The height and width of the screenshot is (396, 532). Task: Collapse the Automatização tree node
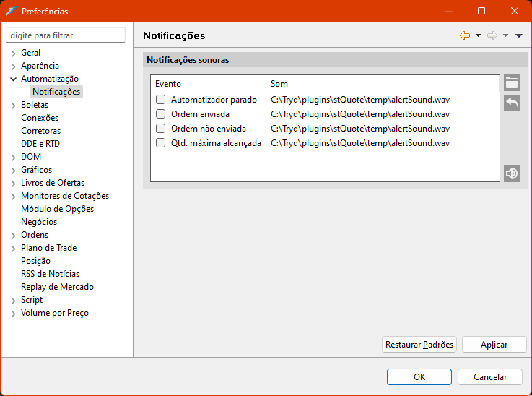click(x=13, y=79)
